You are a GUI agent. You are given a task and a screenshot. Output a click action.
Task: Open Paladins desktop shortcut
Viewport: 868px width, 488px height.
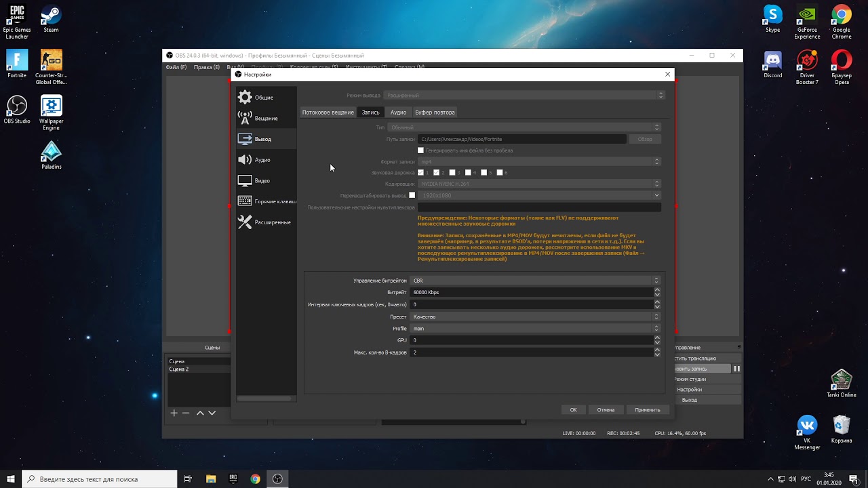click(51, 155)
